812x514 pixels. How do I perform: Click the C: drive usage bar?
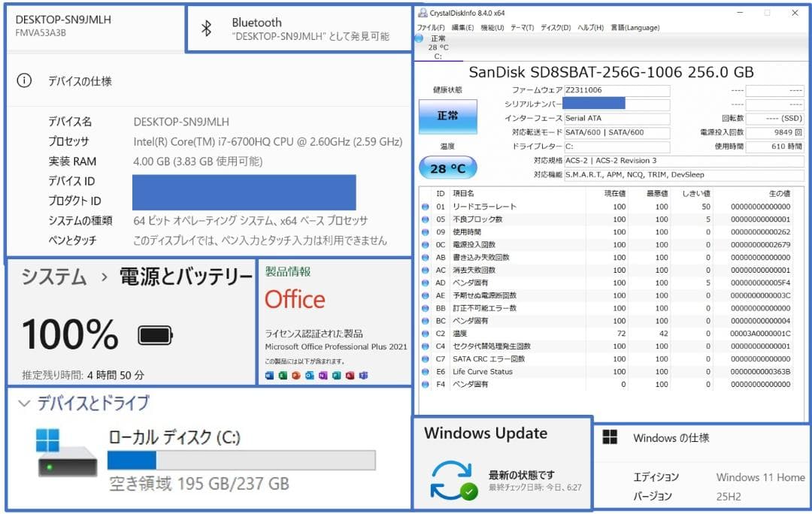(241, 460)
